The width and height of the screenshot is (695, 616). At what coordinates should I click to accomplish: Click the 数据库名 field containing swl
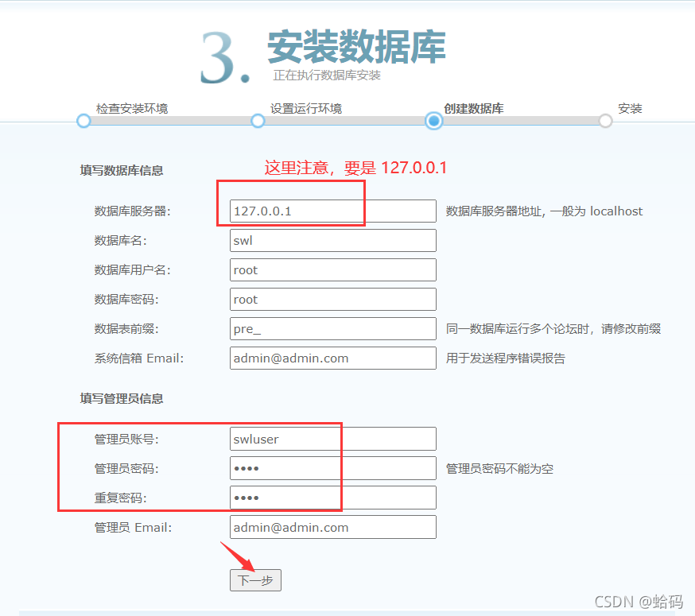(x=332, y=240)
